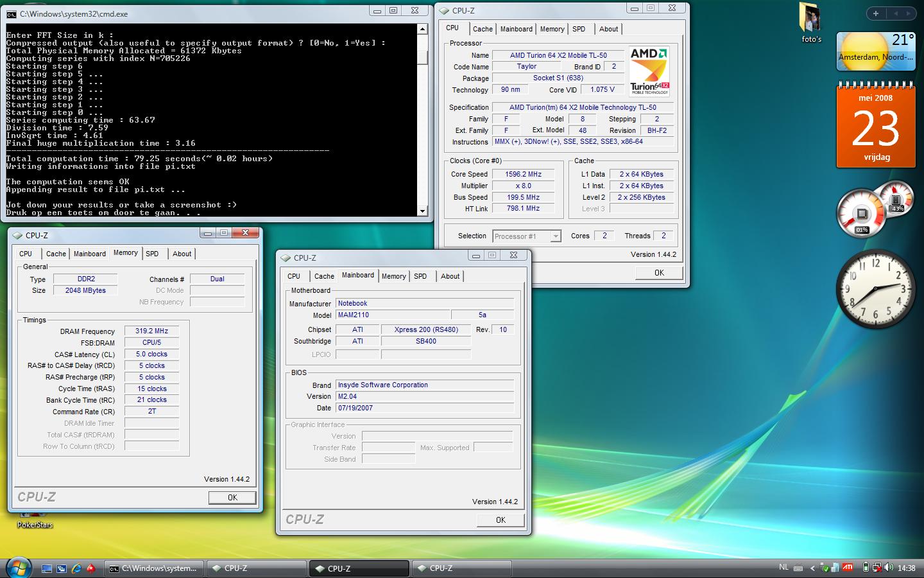This screenshot has width=924, height=578.
Task: Click the on-screen keyboard language bar icon
Action: click(798, 568)
